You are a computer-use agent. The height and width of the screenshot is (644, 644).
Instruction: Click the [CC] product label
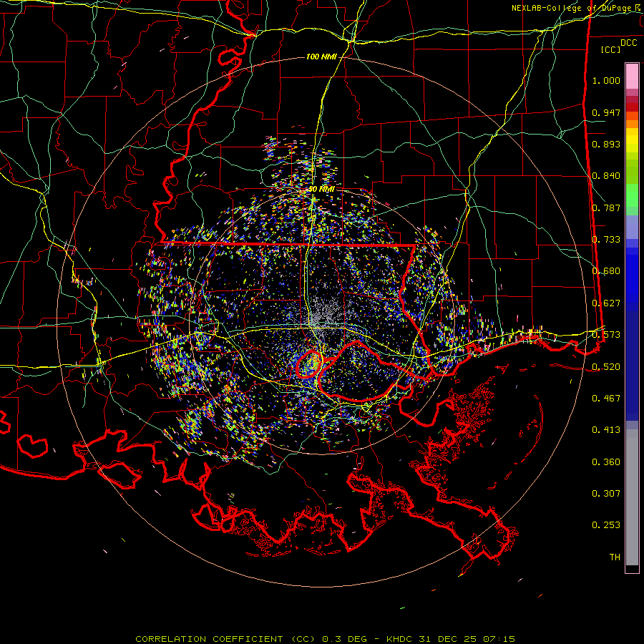point(611,49)
